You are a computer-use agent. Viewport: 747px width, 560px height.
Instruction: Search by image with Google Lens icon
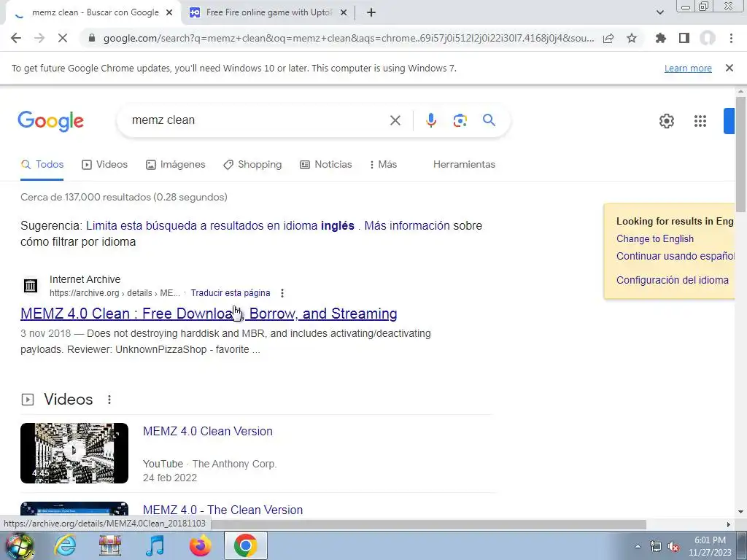pos(460,120)
